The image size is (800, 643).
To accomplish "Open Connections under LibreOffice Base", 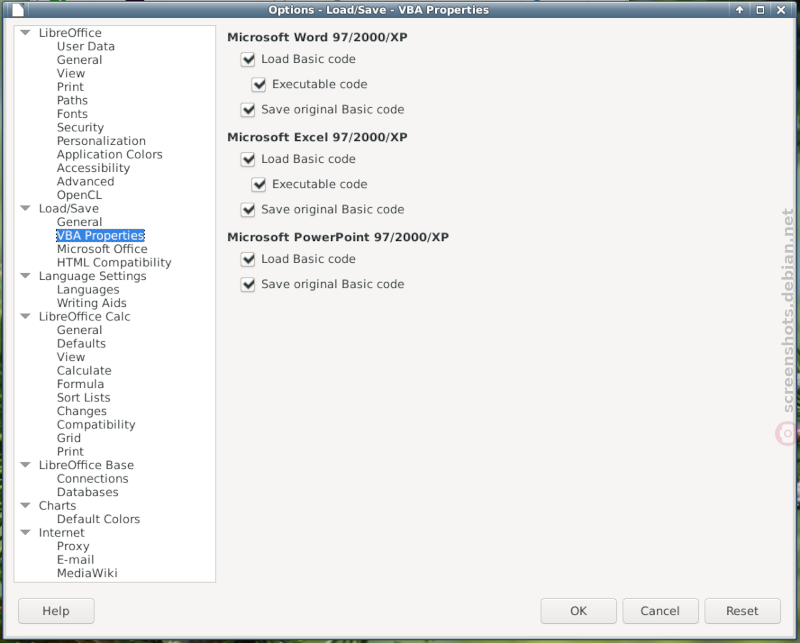I will [x=93, y=479].
